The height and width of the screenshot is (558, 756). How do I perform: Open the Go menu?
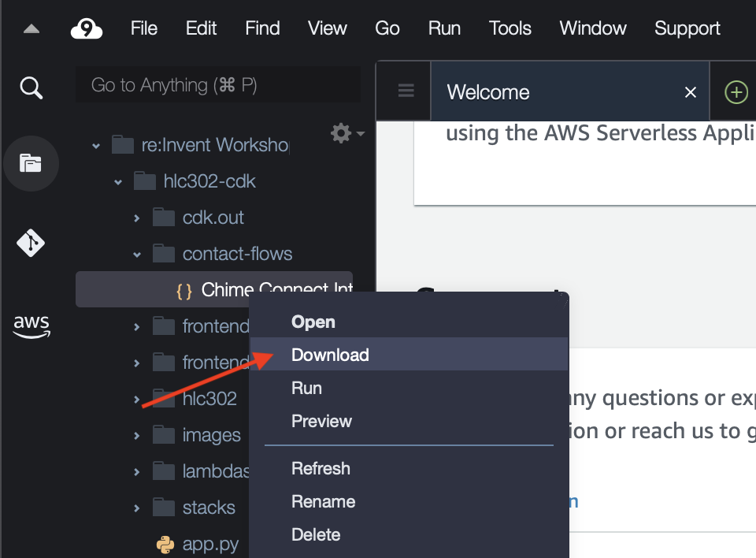coord(387,28)
